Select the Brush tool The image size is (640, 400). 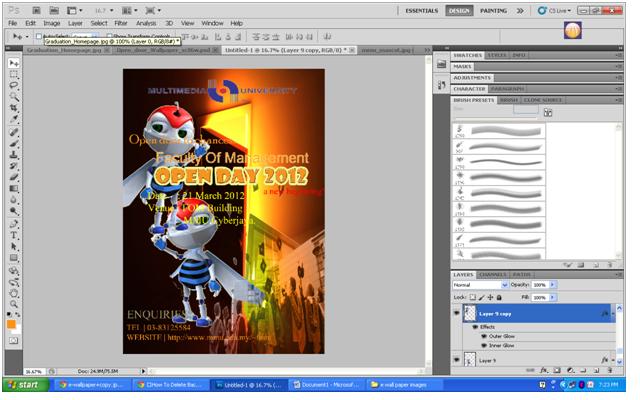[14, 143]
